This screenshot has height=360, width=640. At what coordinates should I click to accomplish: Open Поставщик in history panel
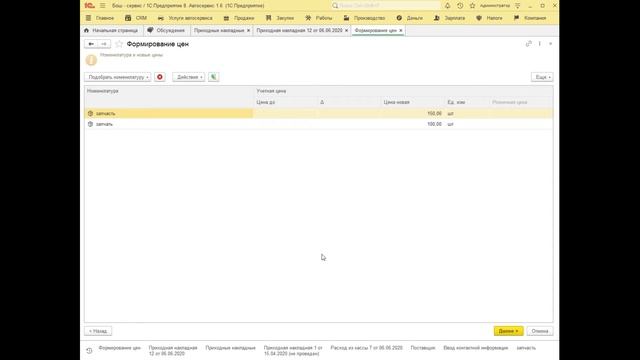pyautogui.click(x=423, y=348)
